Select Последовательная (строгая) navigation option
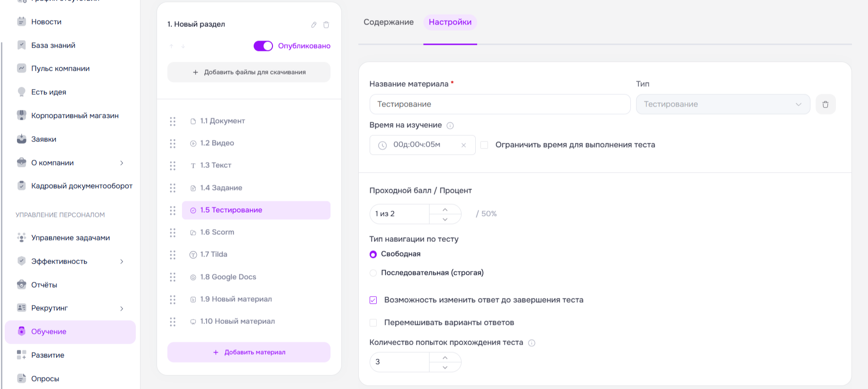This screenshot has width=868, height=389. pos(373,273)
